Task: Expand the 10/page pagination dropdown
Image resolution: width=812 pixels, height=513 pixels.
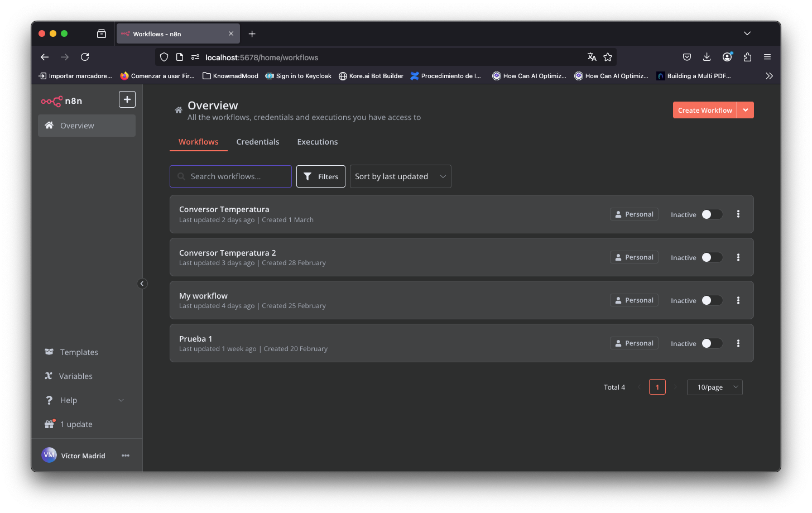Action: pyautogui.click(x=715, y=387)
